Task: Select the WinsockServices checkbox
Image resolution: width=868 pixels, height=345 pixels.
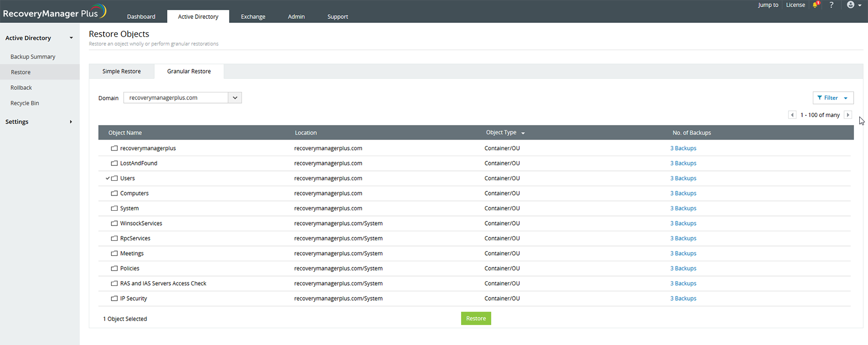Action: (x=114, y=224)
